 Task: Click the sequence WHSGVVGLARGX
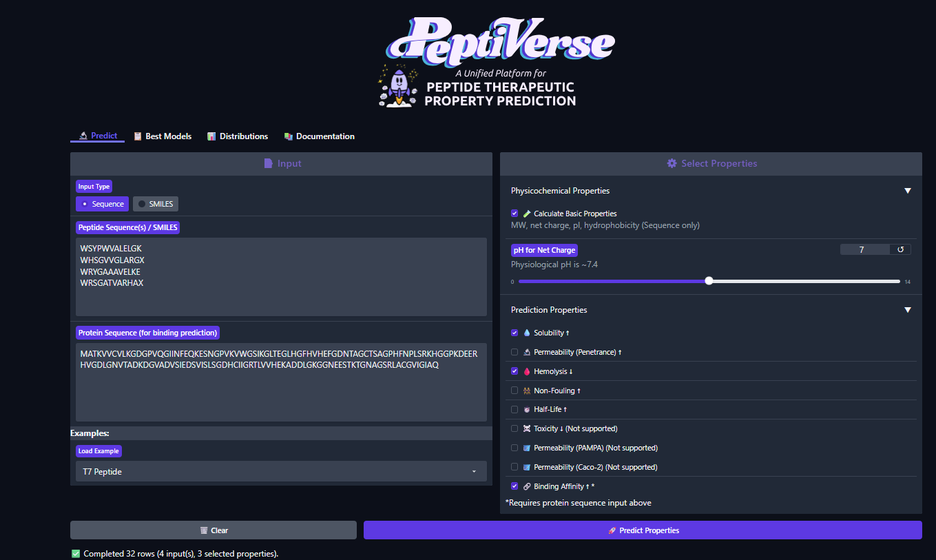[x=112, y=260]
